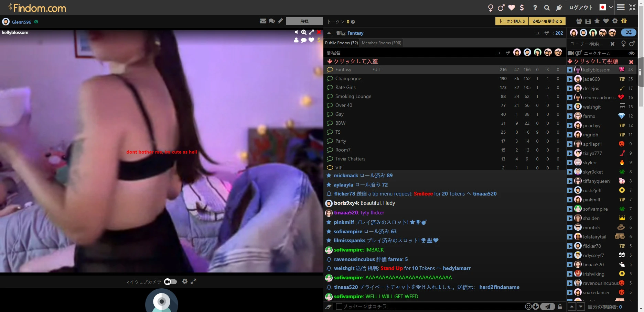Open the mail envelope icon

click(x=263, y=21)
